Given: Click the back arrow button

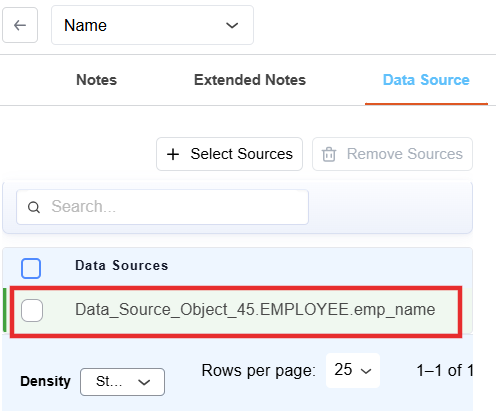Looking at the screenshot, I should point(20,25).
